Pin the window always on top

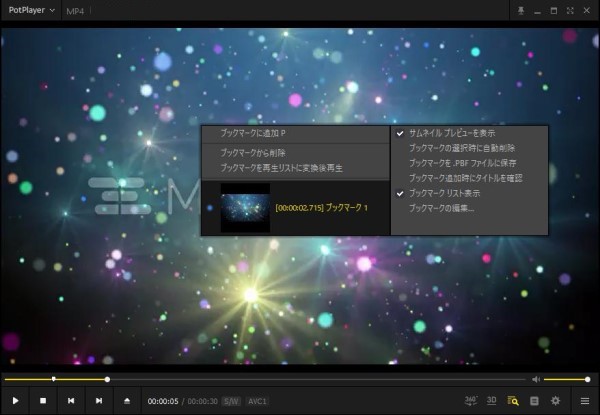520,10
